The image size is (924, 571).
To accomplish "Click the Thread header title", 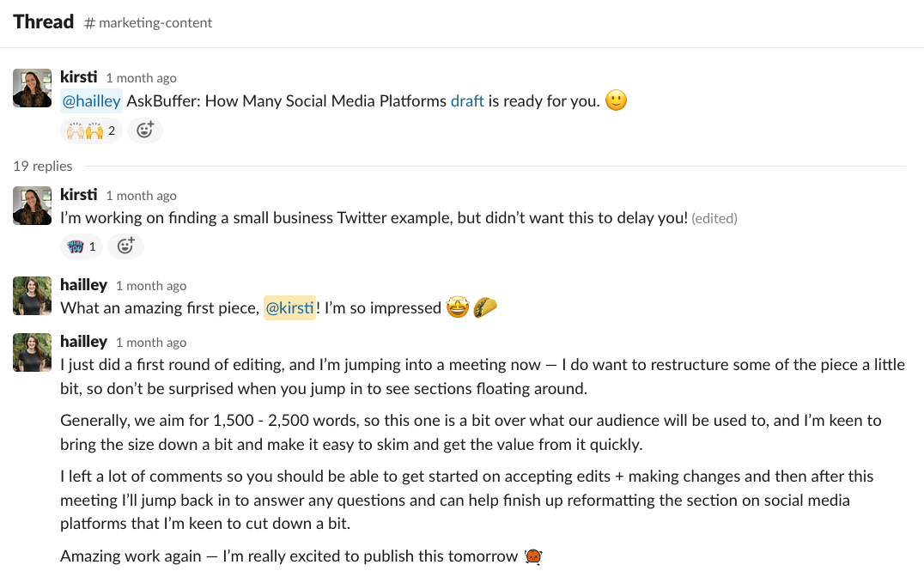I will tap(43, 21).
